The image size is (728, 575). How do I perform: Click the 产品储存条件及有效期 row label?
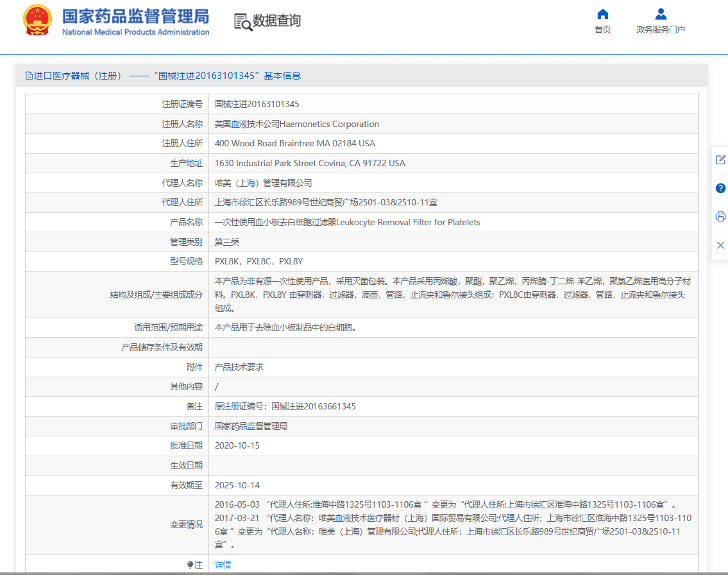point(162,347)
